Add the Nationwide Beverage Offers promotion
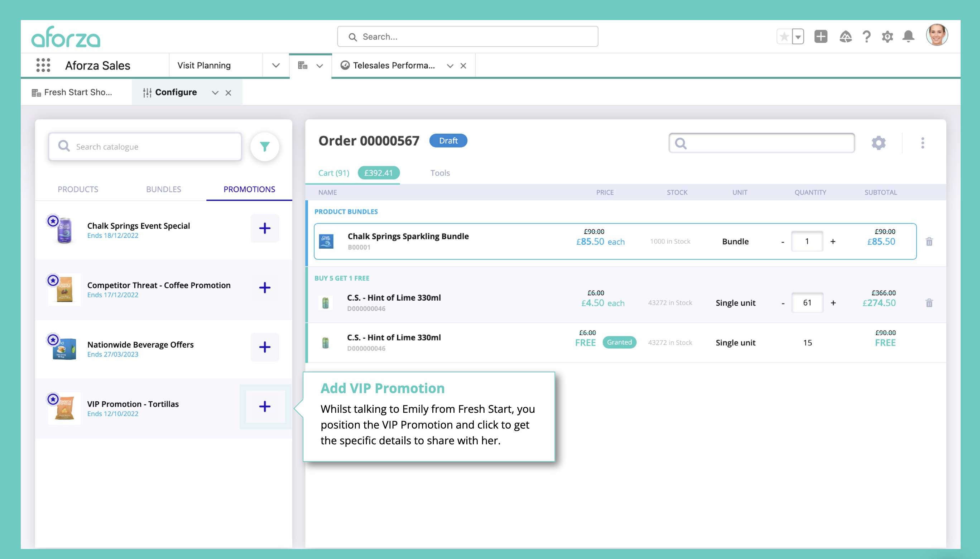Viewport: 980px width, 559px height. point(264,347)
